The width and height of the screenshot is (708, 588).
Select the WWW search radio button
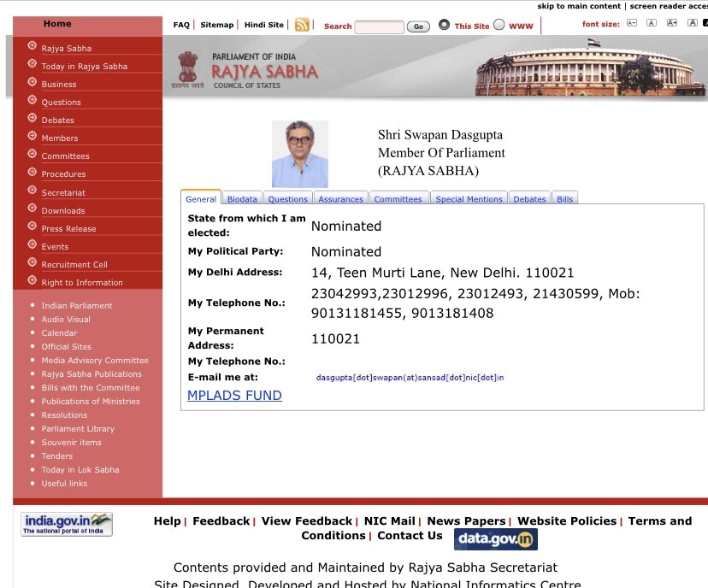pyautogui.click(x=499, y=25)
